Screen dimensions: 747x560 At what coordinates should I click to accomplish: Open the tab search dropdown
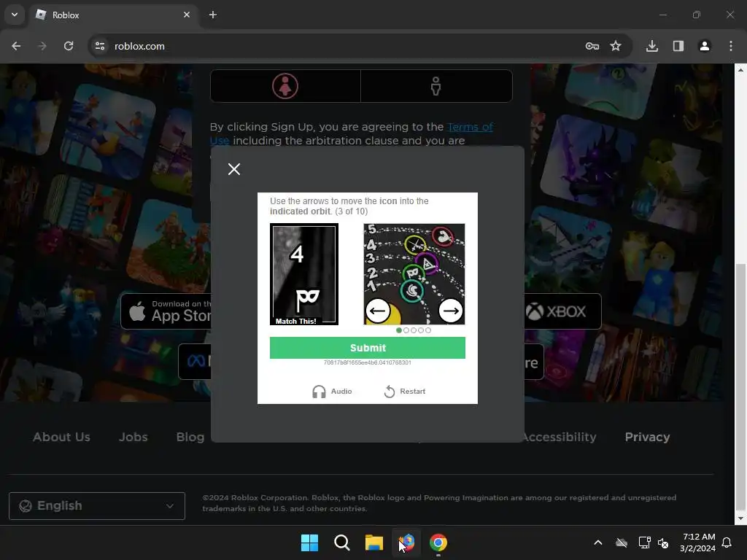(15, 15)
